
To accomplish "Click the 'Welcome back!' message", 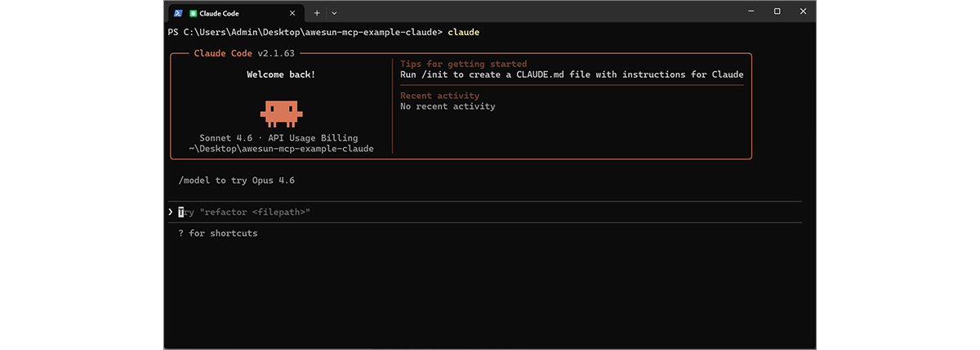I will 280,74.
